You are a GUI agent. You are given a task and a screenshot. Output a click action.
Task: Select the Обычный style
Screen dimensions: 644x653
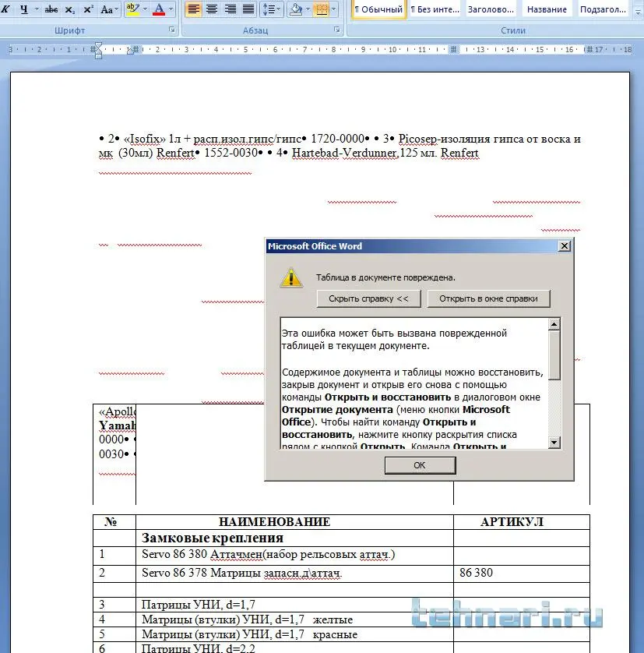(x=378, y=9)
